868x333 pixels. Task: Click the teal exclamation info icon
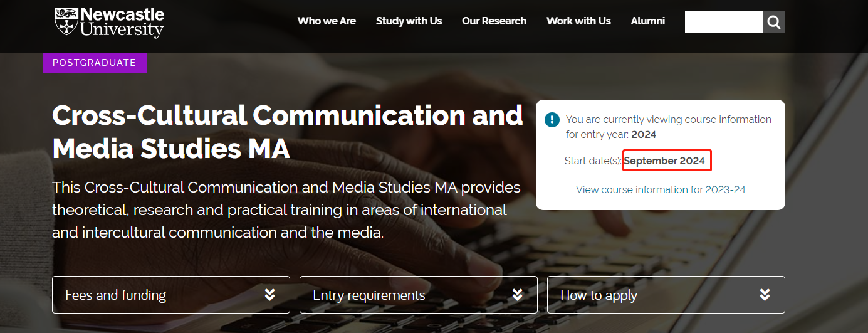coord(552,119)
